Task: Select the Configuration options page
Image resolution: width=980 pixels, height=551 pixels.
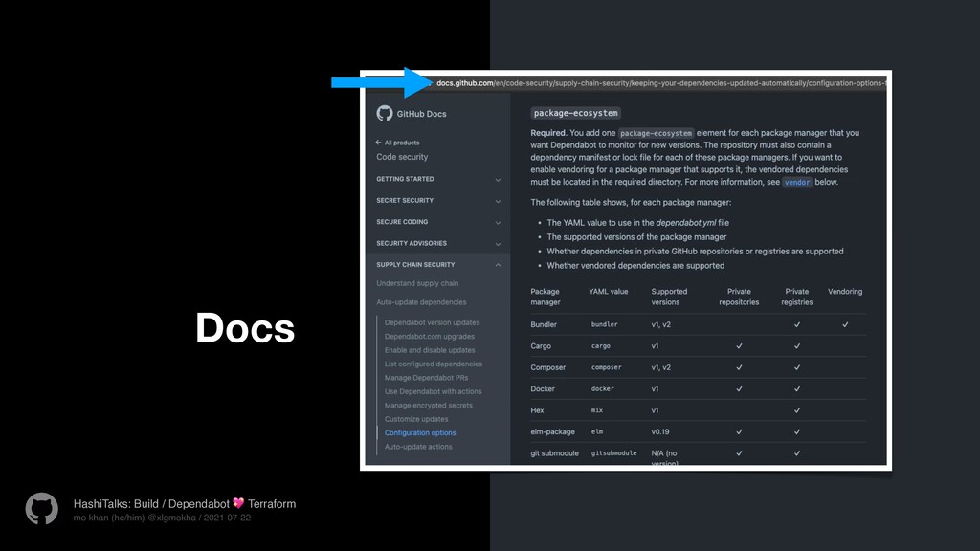Action: (x=420, y=432)
